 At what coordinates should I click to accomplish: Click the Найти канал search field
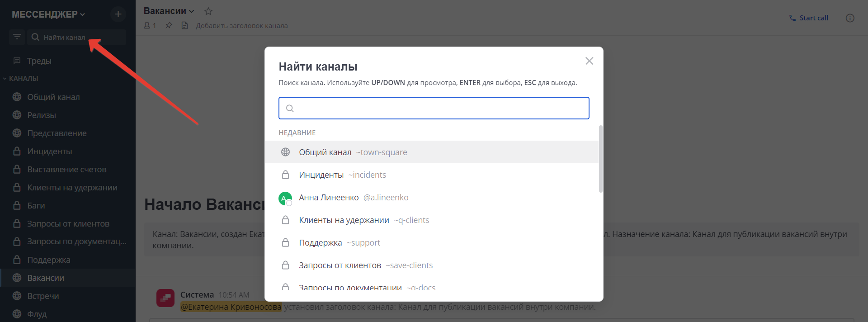(x=77, y=37)
